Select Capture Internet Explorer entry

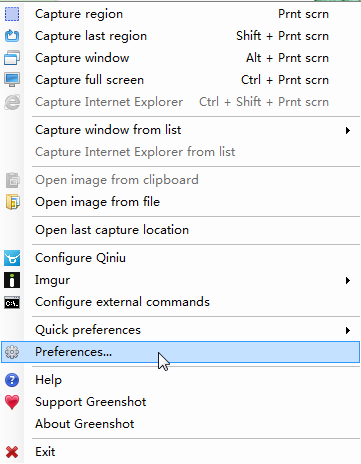pos(180,102)
